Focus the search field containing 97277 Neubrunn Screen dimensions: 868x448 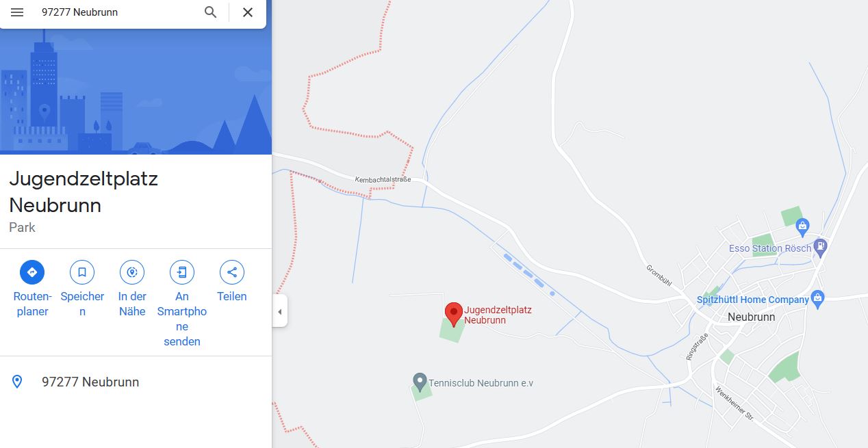point(116,12)
